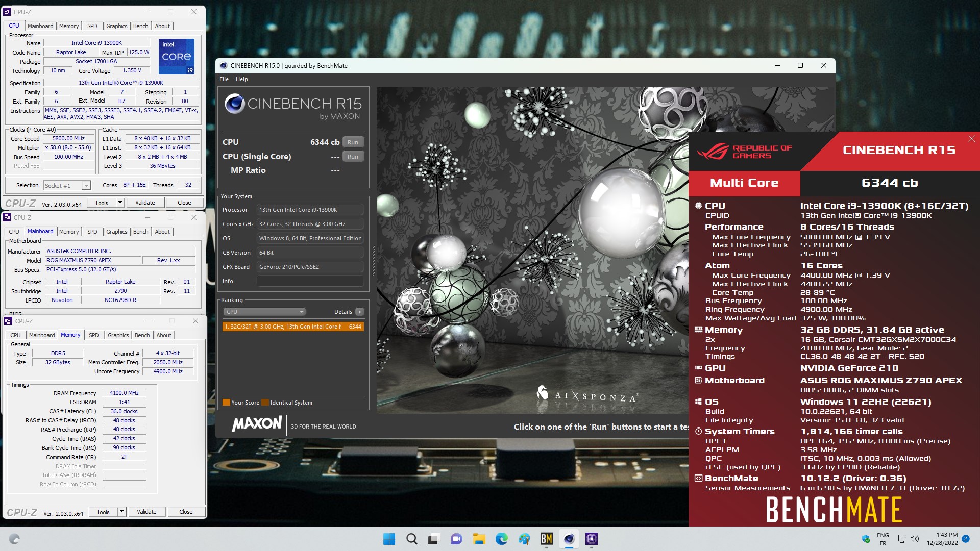The height and width of the screenshot is (551, 980).
Task: Open File menu in Cinebench
Action: (224, 79)
